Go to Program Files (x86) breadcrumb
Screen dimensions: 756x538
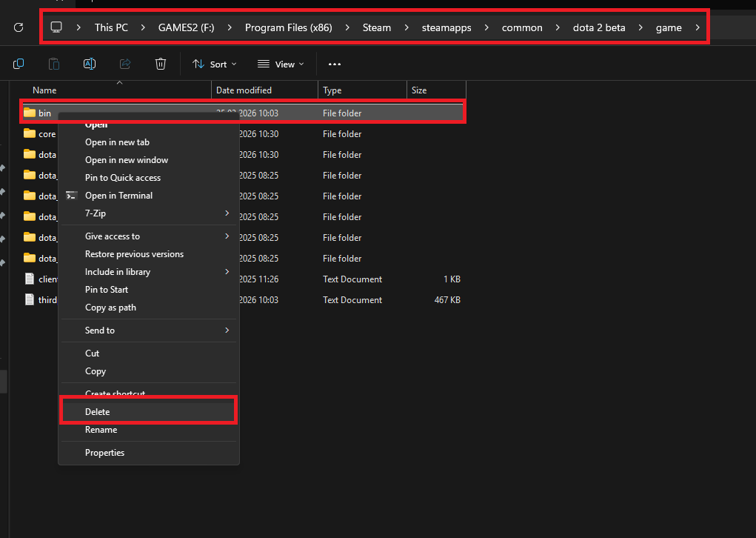click(288, 27)
